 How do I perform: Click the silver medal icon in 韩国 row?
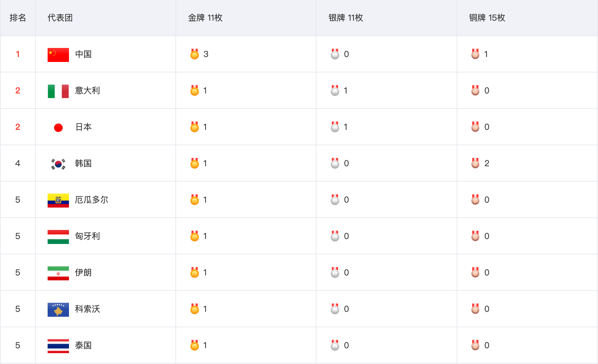tap(335, 163)
